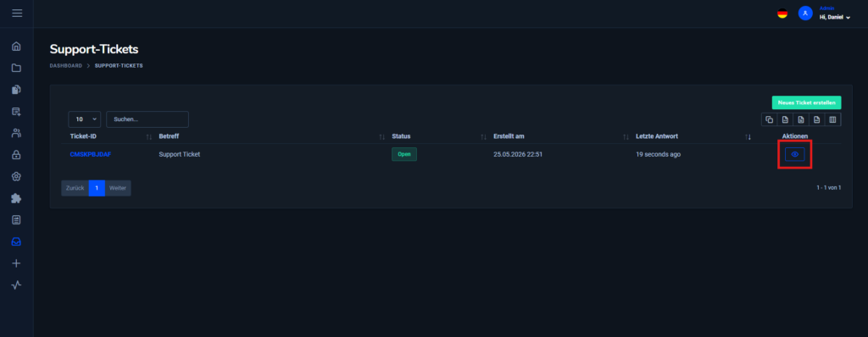Sort by the Betreff column arrows
The width and height of the screenshot is (868, 337).
pos(381,136)
